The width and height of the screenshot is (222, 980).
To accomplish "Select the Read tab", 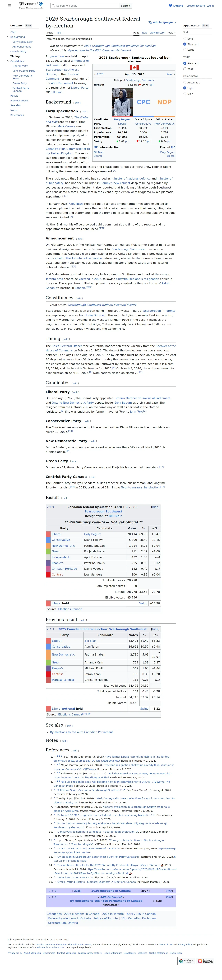I will 136,33.
